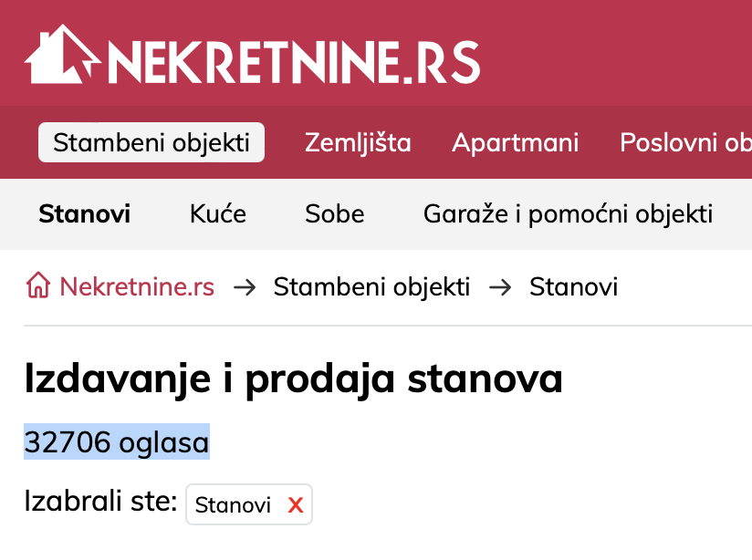
Task: Select the Stambeni objekti main tab
Action: click(x=151, y=143)
